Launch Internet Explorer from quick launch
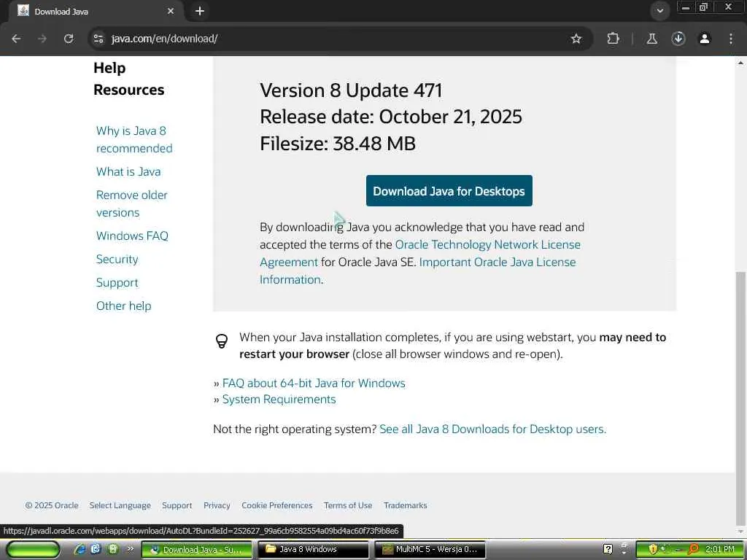The image size is (747, 560). (x=80, y=549)
